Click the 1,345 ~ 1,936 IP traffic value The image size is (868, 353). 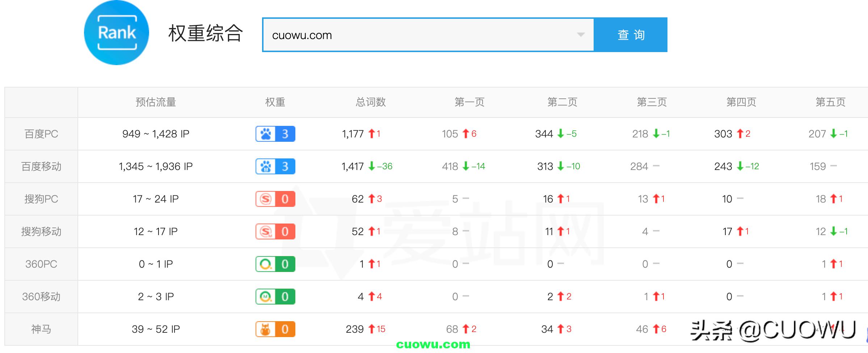tap(156, 166)
